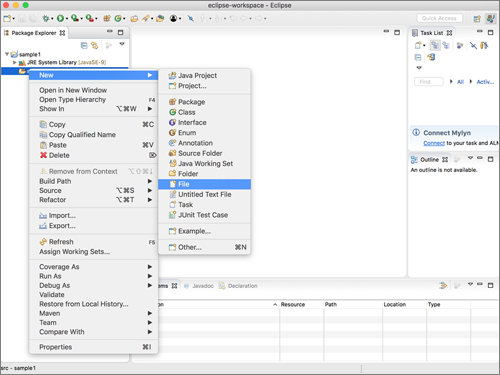The image size is (500, 375).
Task: Collapse the sample1 project tree node
Action: 7,54
